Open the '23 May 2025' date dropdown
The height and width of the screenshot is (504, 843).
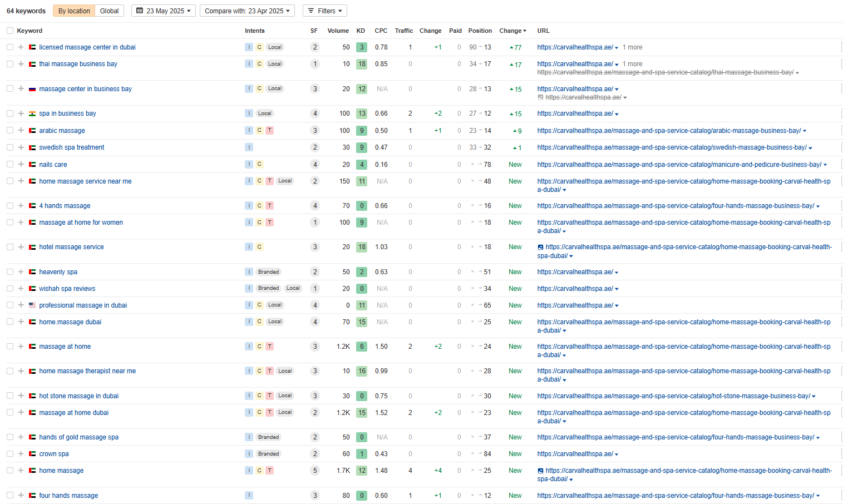pyautogui.click(x=164, y=11)
